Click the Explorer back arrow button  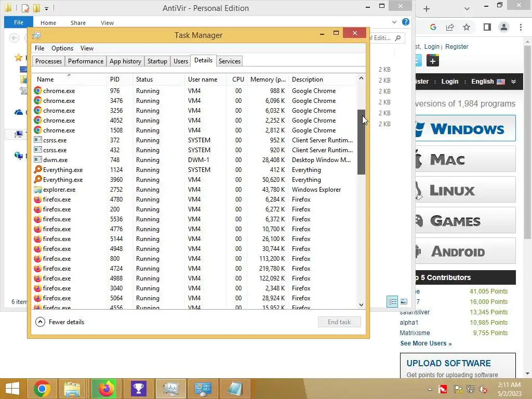pyautogui.click(x=14, y=37)
